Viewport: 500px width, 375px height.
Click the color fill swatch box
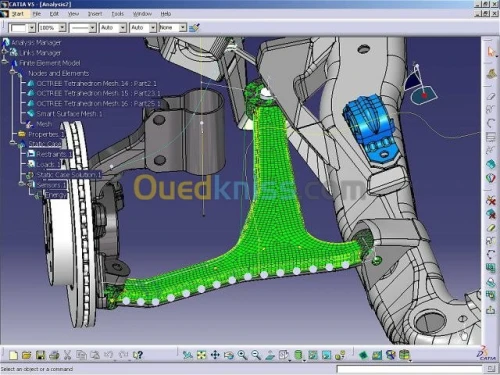tap(19, 28)
